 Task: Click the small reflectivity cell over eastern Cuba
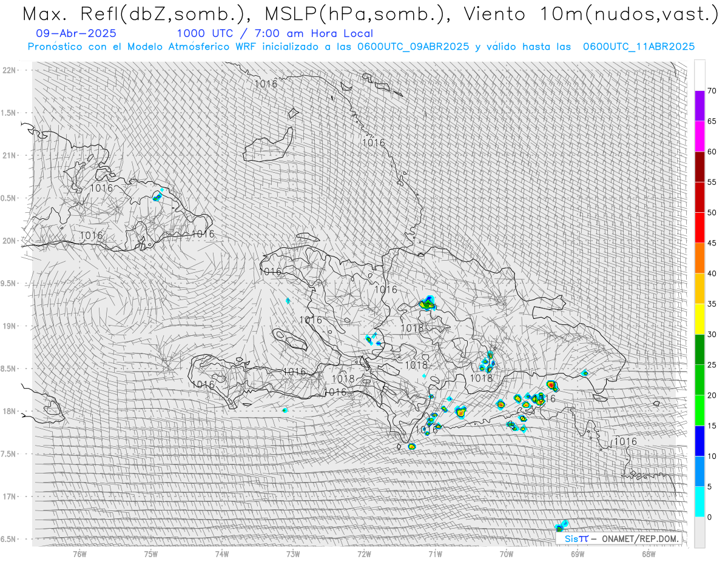click(x=158, y=195)
